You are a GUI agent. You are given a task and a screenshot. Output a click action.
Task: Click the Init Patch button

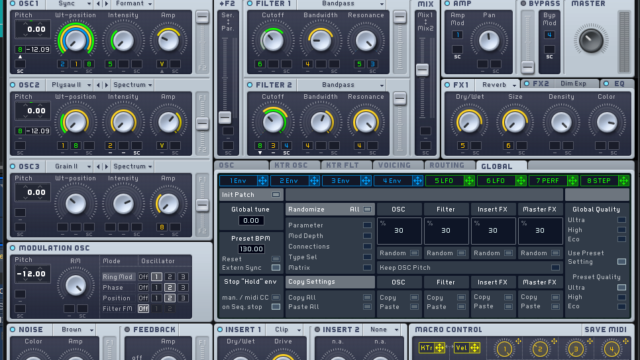click(251, 195)
